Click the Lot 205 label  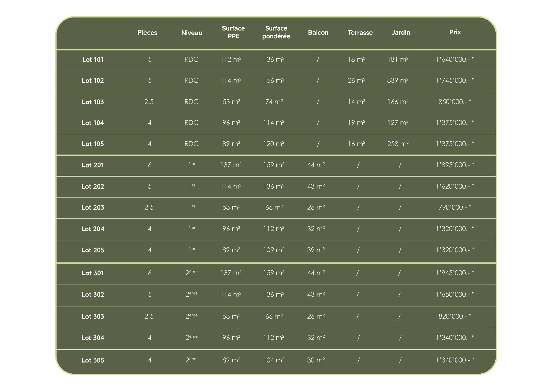tap(93, 250)
